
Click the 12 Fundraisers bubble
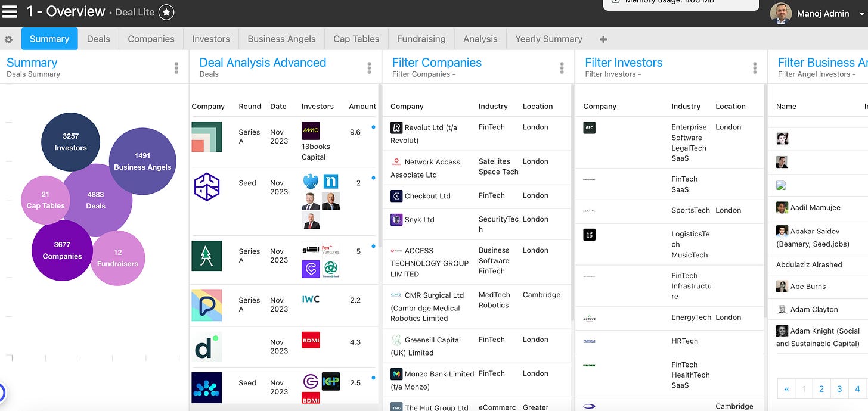(117, 258)
